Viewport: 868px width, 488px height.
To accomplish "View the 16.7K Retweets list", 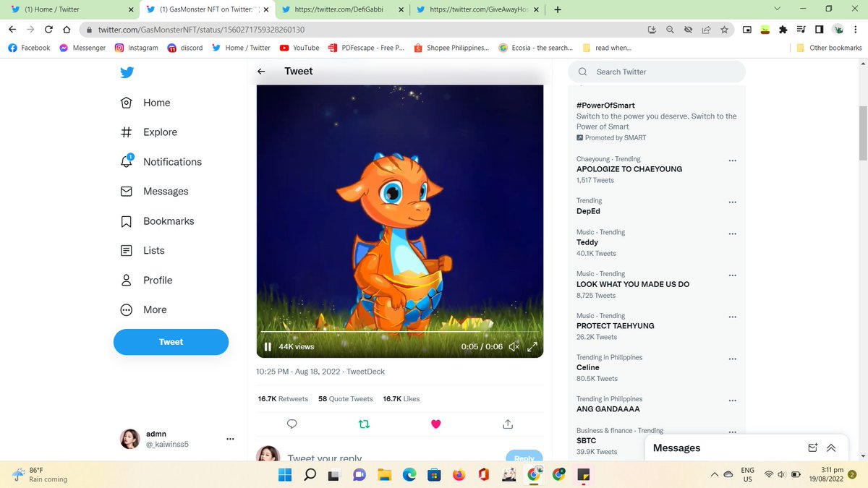I will tap(283, 399).
